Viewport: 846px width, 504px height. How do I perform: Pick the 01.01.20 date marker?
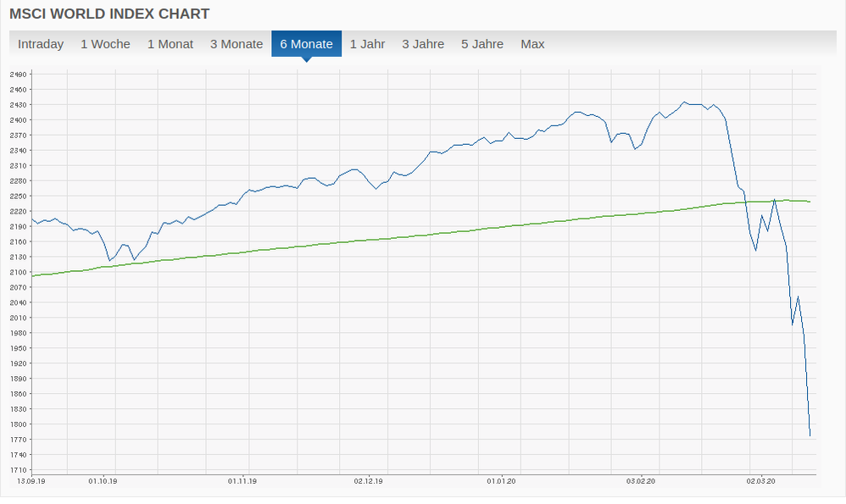click(x=501, y=481)
